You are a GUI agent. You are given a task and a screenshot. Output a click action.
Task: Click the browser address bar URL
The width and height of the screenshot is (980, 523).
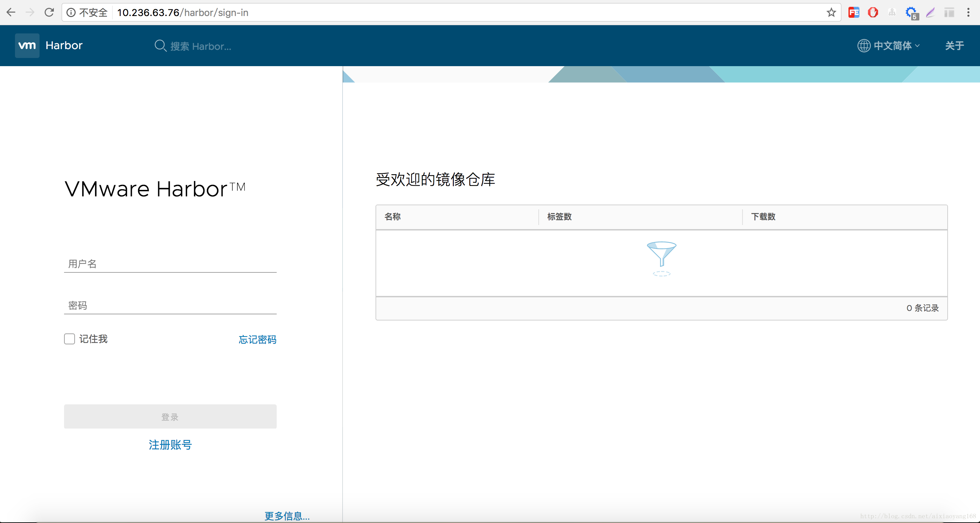coord(183,13)
